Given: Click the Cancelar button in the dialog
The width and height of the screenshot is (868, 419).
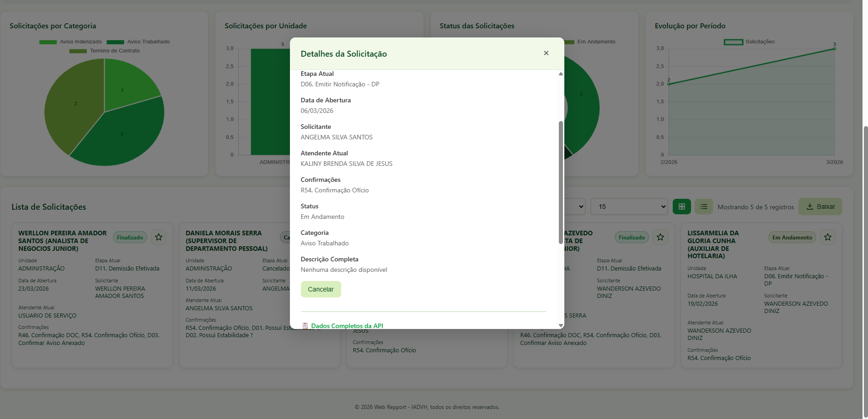Looking at the screenshot, I should (321, 289).
